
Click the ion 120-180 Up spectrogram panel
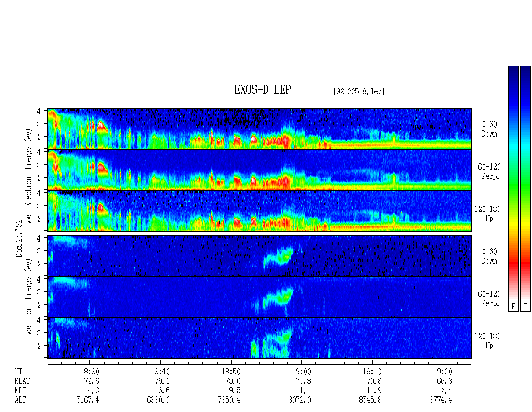pos(259,339)
